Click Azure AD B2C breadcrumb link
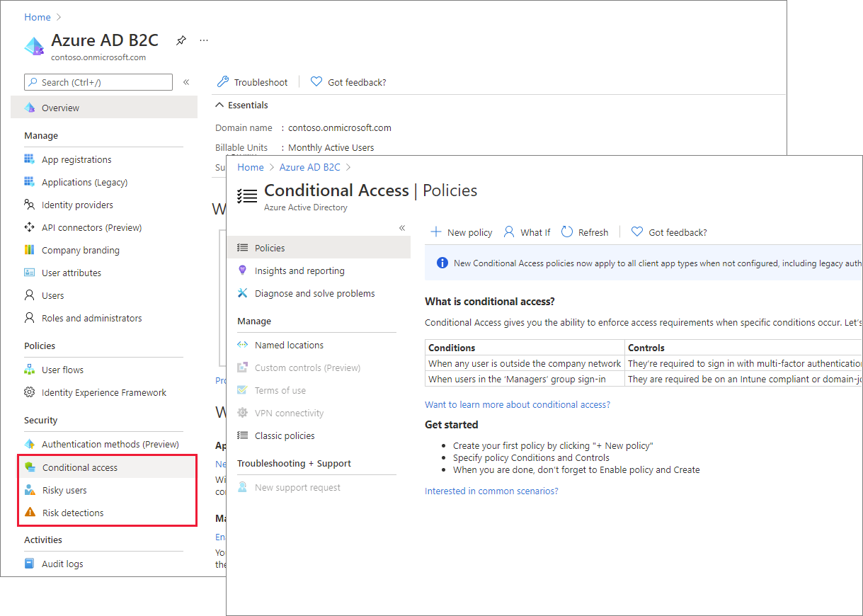Screen dimensions: 863x616 (309, 167)
